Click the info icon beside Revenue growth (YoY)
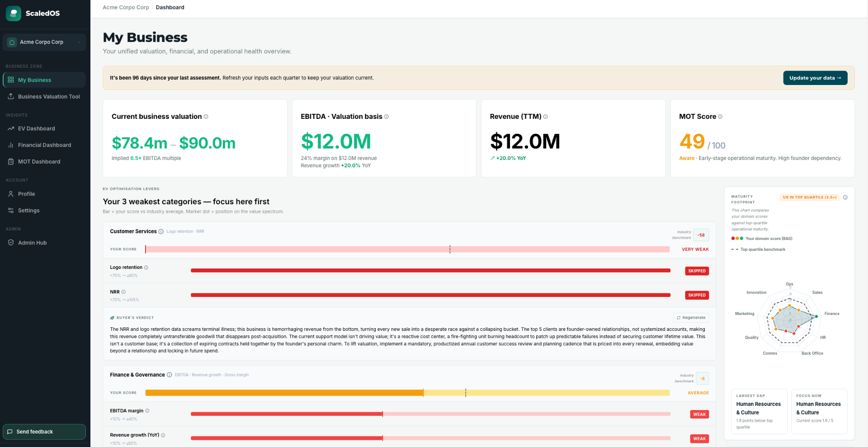 click(163, 435)
